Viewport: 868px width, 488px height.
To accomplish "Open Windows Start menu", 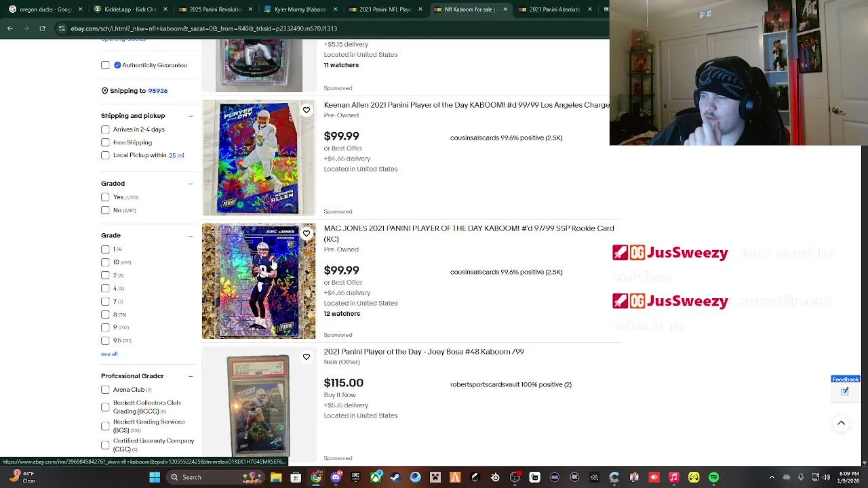I will [x=155, y=477].
